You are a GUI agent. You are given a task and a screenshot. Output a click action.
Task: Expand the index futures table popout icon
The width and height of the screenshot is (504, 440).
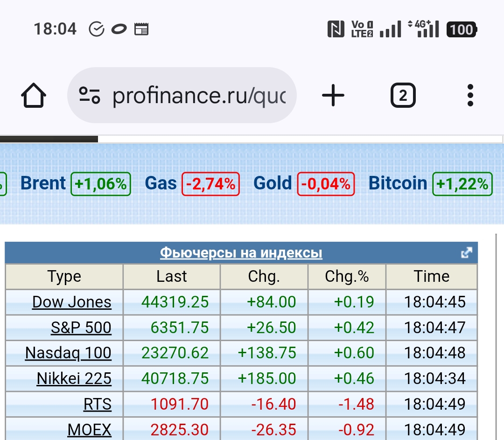tap(466, 253)
